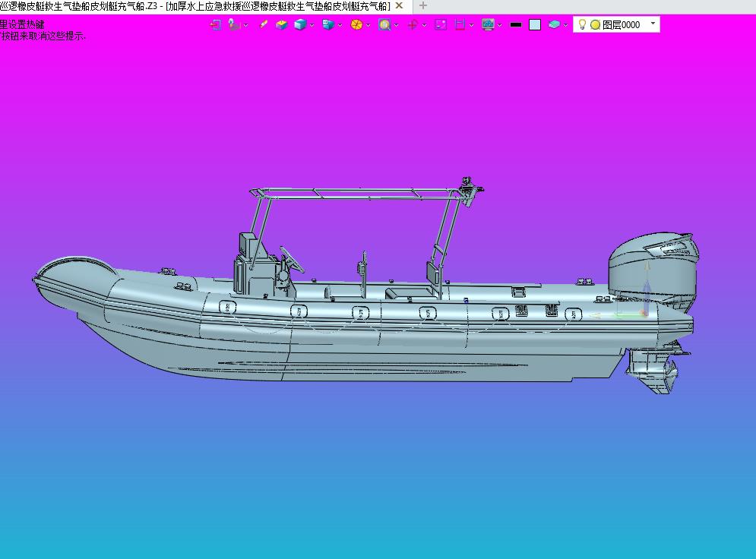Click the yellow-top box view icon
756x559 pixels.
tap(282, 24)
